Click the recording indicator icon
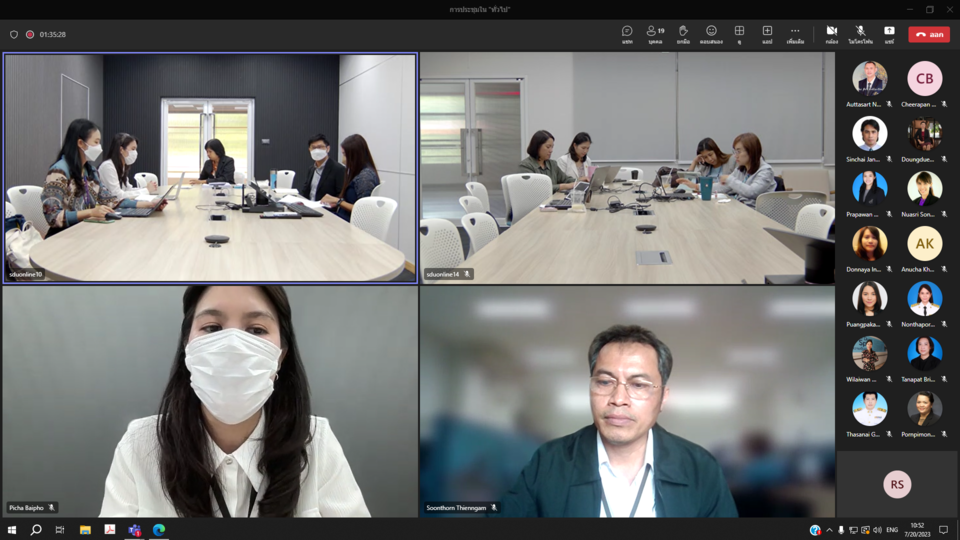This screenshot has width=960, height=540. (x=30, y=34)
